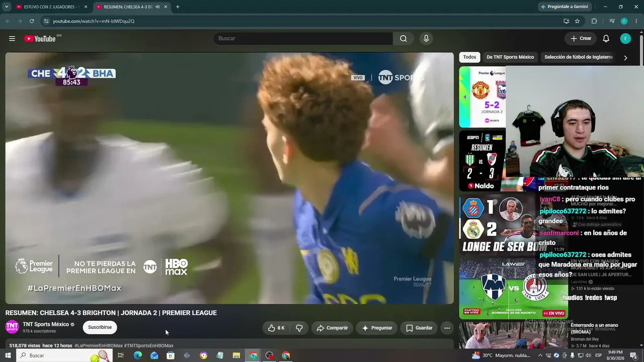
Task: Subscribe with the Suscribirse button
Action: pyautogui.click(x=100, y=327)
